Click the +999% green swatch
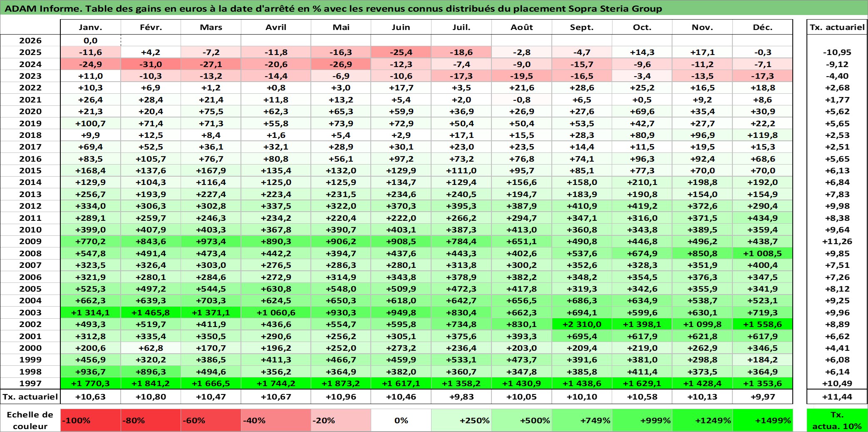Viewport: 868px width, 432px height. [x=642, y=420]
